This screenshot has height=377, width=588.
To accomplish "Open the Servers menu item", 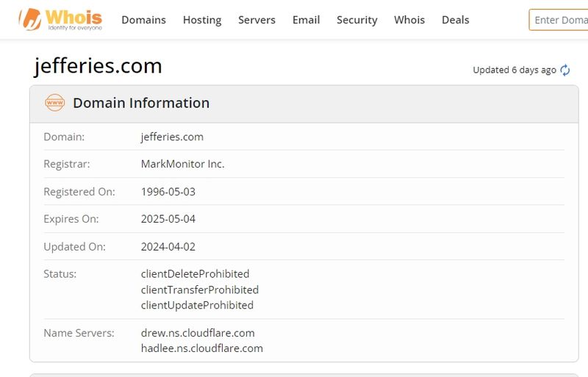I will click(x=257, y=20).
